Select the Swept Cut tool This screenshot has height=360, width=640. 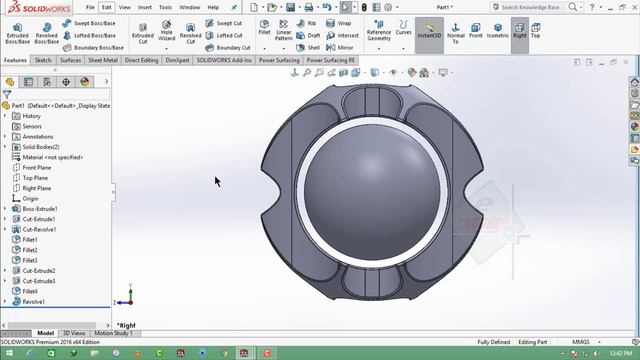(x=224, y=23)
